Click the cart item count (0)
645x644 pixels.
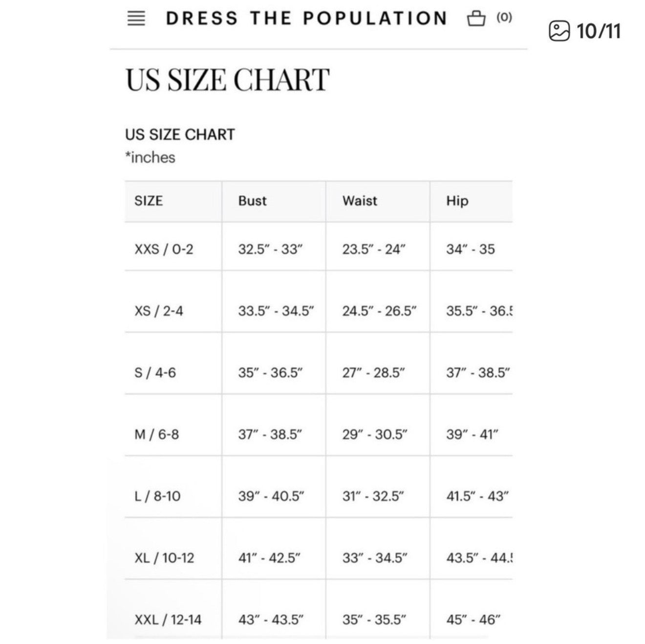pyautogui.click(x=504, y=18)
